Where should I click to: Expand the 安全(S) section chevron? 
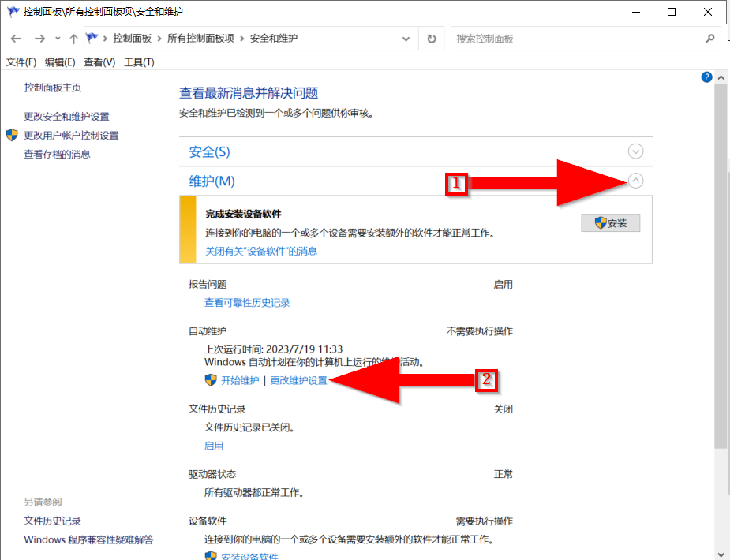click(x=635, y=151)
